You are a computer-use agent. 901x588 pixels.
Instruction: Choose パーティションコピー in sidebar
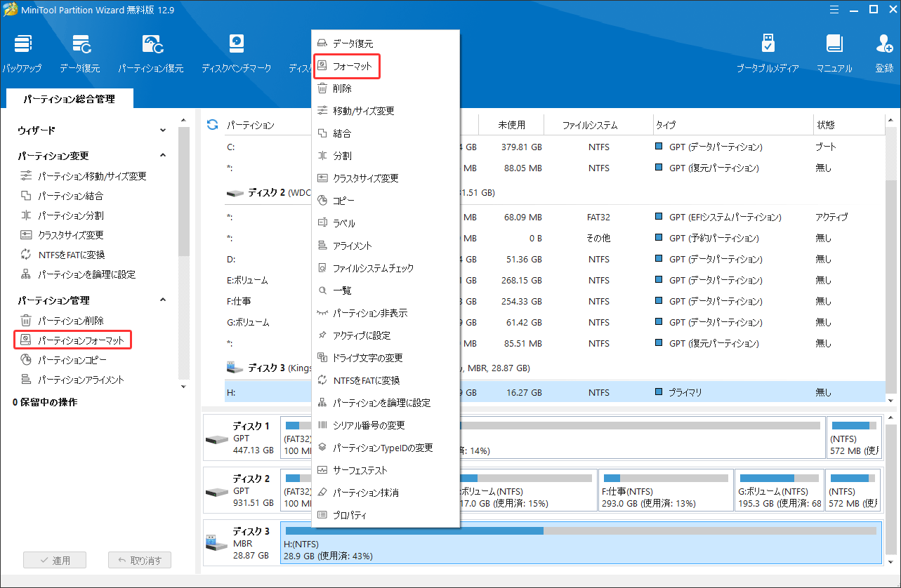63,360
